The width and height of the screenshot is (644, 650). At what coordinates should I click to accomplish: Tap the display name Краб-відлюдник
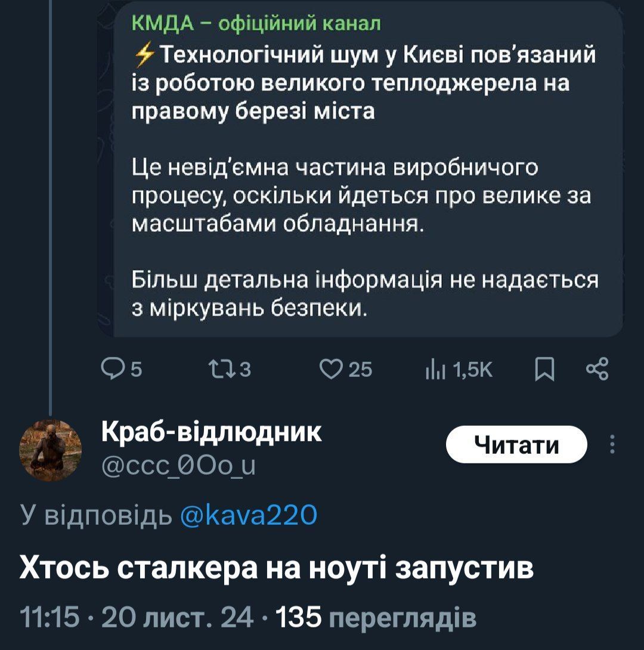click(x=212, y=433)
